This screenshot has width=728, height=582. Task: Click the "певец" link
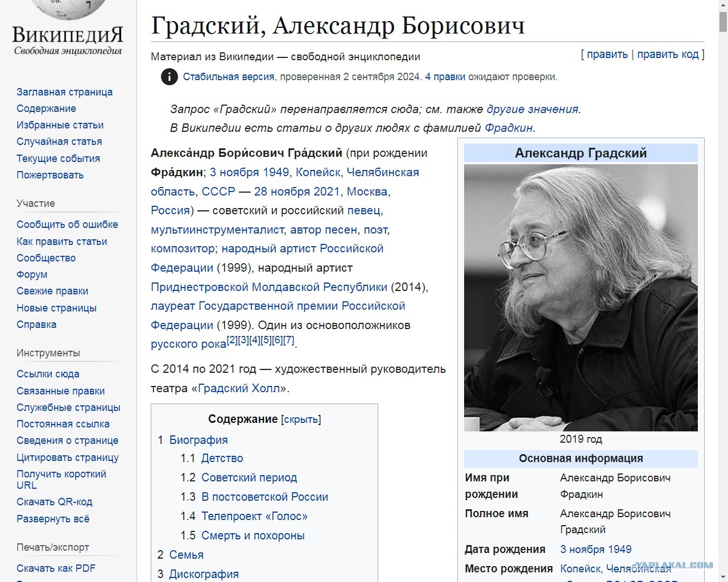[x=363, y=210]
